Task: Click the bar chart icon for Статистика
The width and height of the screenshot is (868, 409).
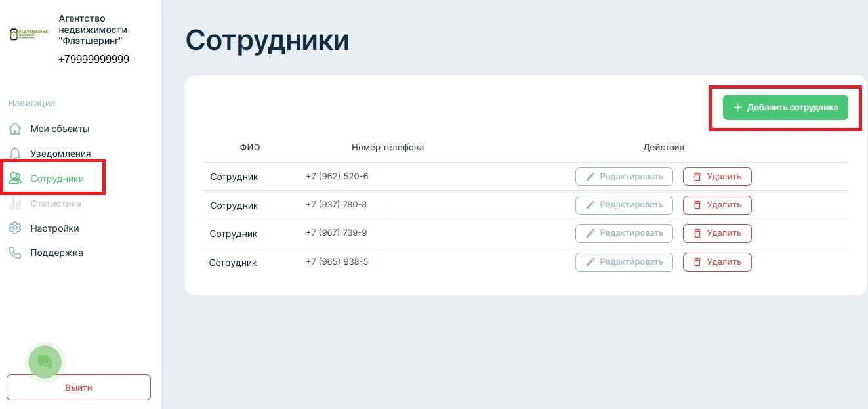Action: 15,204
